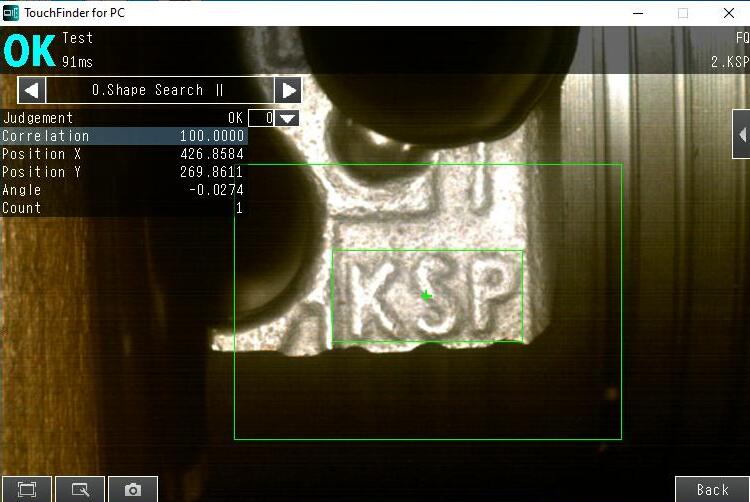Click the fit-to-screen display icon
750x502 pixels.
click(x=27, y=489)
